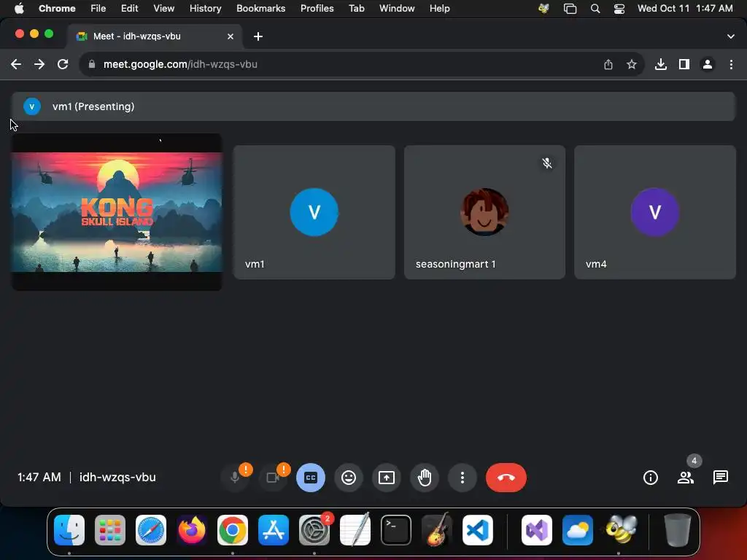Open the Chrome application menu
Viewport: 747px width, 560px height.
coord(57,8)
